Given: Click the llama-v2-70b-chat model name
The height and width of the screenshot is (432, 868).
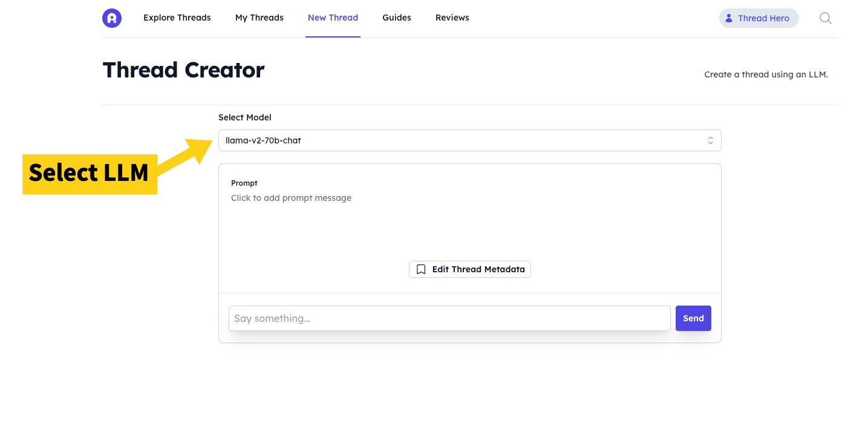Looking at the screenshot, I should click(263, 140).
